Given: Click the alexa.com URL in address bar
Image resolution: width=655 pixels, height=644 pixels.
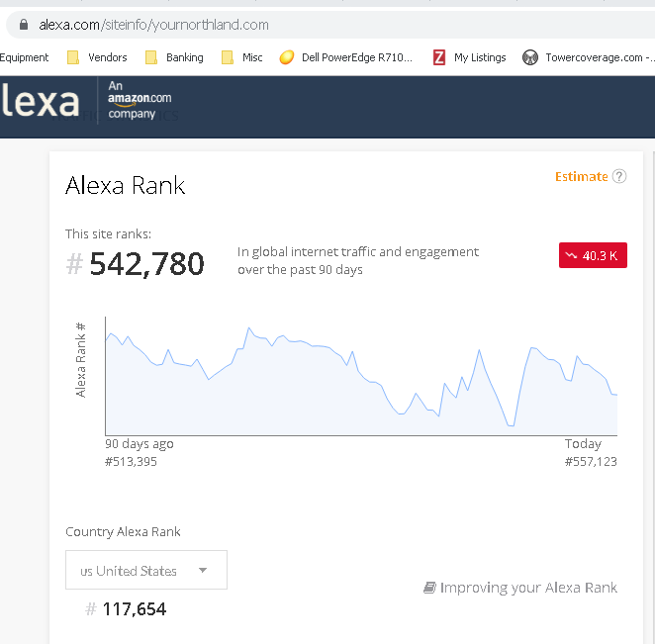Looking at the screenshot, I should point(153,25).
